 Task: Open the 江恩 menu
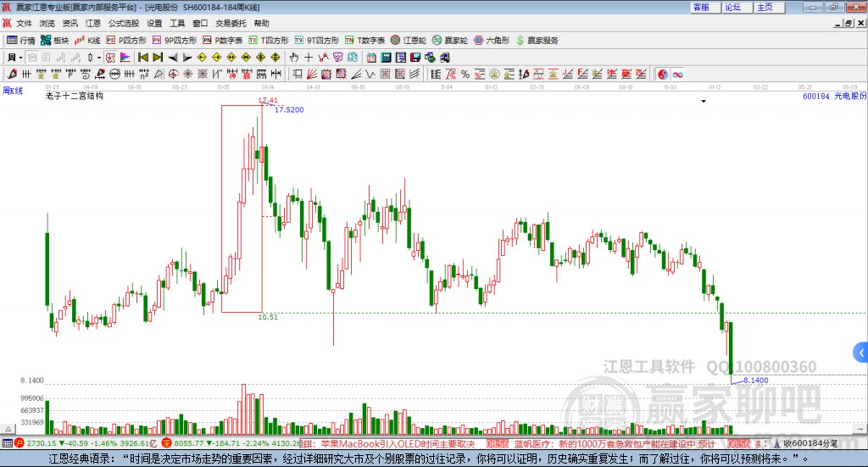[93, 23]
